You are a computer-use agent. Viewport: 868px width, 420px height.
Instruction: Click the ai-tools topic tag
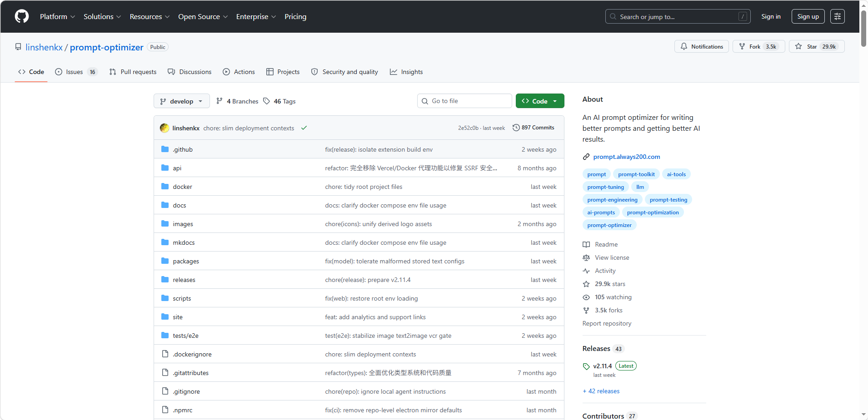676,174
